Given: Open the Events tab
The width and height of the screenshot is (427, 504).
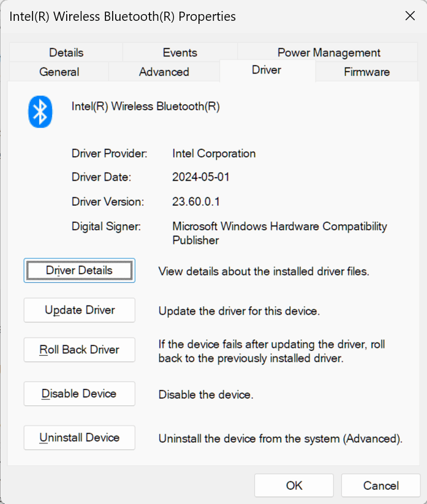Looking at the screenshot, I should pyautogui.click(x=179, y=53).
